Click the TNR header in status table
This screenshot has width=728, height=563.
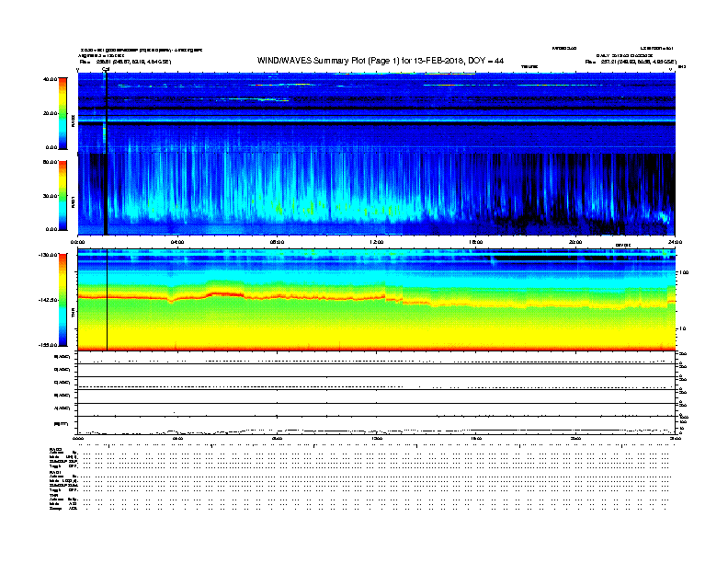(53, 495)
